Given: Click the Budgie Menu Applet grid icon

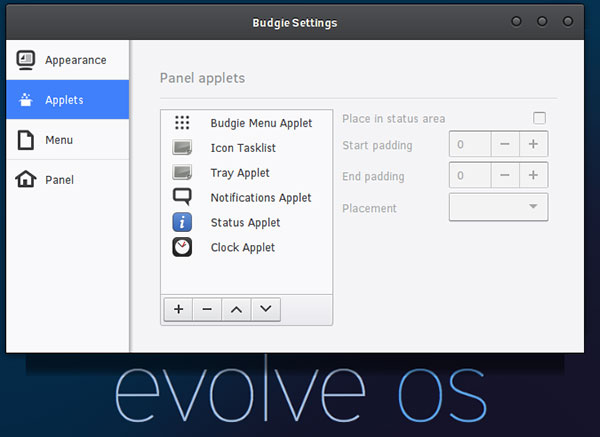Looking at the screenshot, I should coord(182,123).
